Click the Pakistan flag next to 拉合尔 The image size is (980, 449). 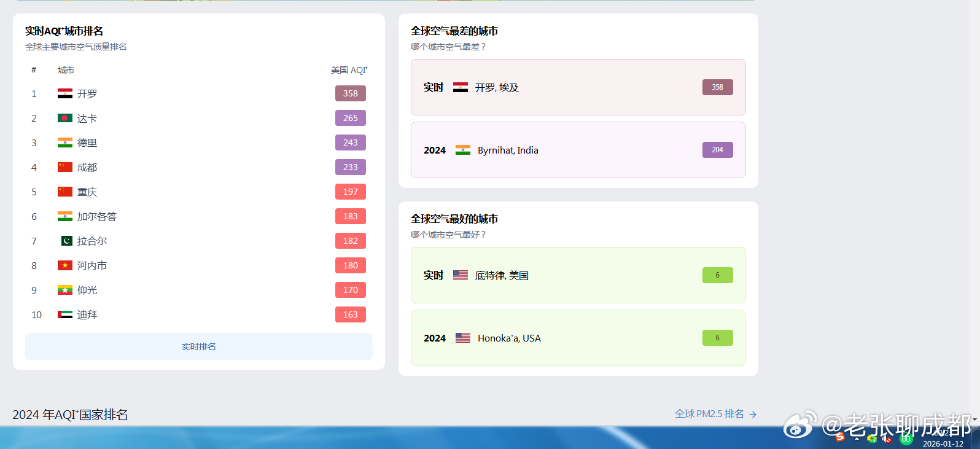click(x=66, y=241)
